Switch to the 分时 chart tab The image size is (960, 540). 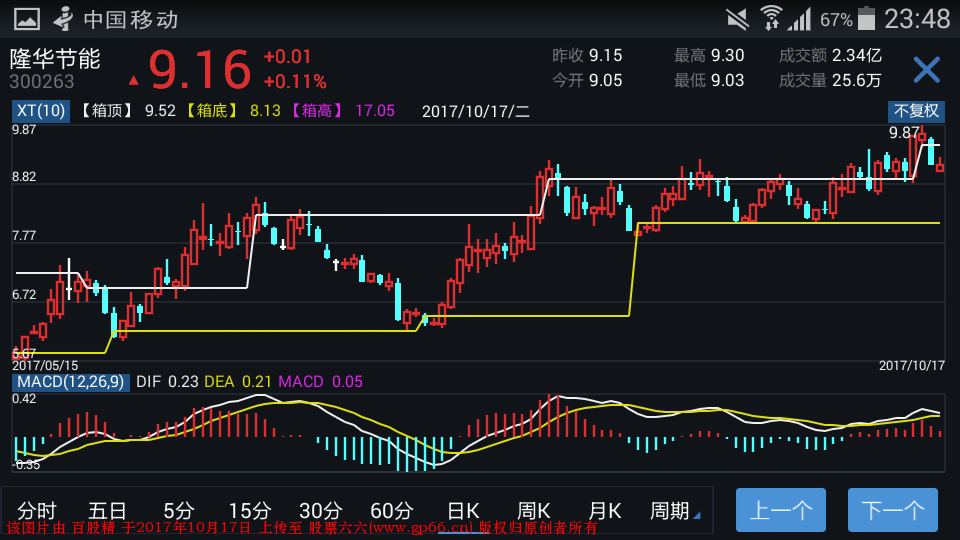coord(37,511)
